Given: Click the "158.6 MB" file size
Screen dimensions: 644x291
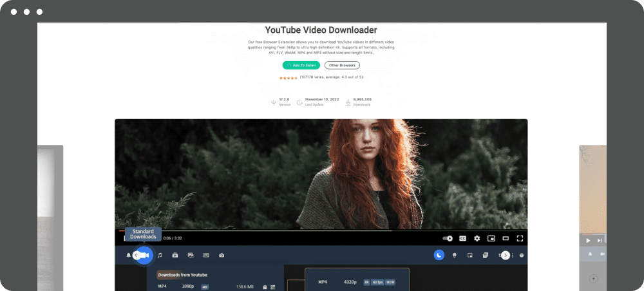Looking at the screenshot, I should [x=245, y=287].
